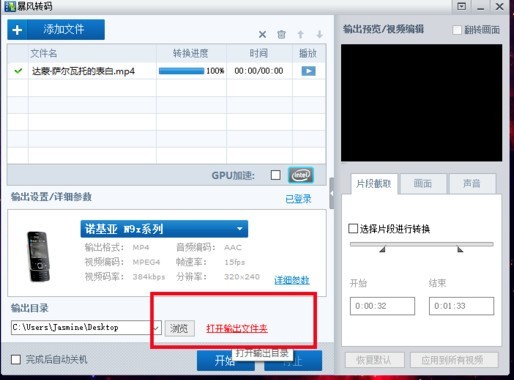514x380 pixels.
Task: Switch to the 片段截取 tab
Action: tap(374, 183)
